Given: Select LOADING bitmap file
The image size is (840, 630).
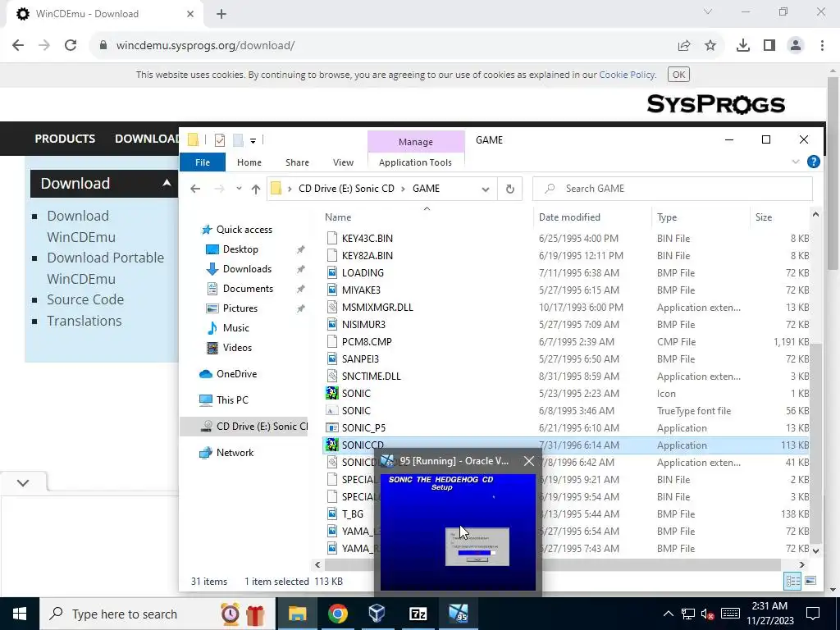Looking at the screenshot, I should [x=567, y=272].
